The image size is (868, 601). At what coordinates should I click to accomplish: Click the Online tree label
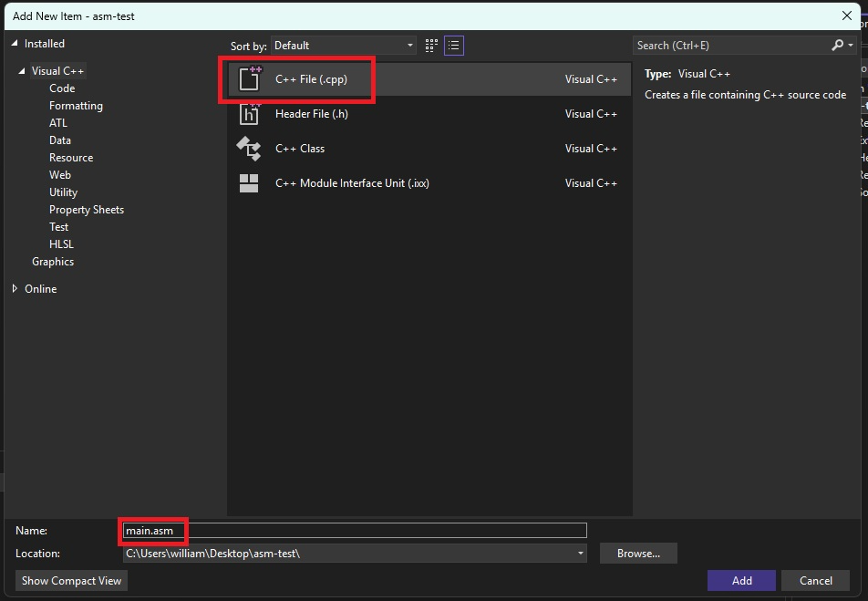(x=40, y=288)
